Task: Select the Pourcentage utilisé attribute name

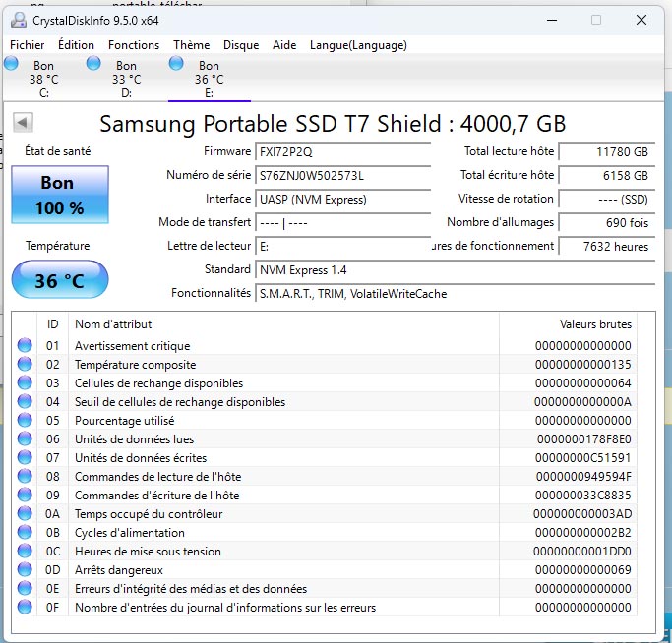Action: coord(125,421)
